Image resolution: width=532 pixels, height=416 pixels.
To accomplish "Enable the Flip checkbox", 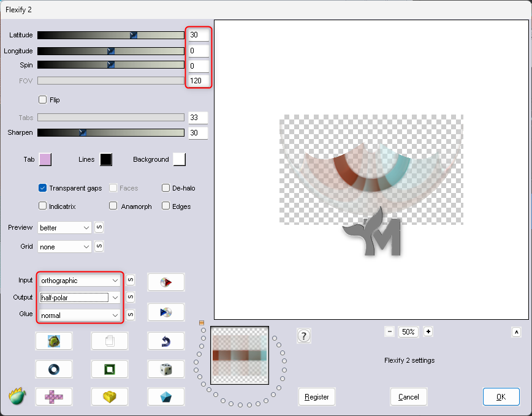I will (x=43, y=100).
